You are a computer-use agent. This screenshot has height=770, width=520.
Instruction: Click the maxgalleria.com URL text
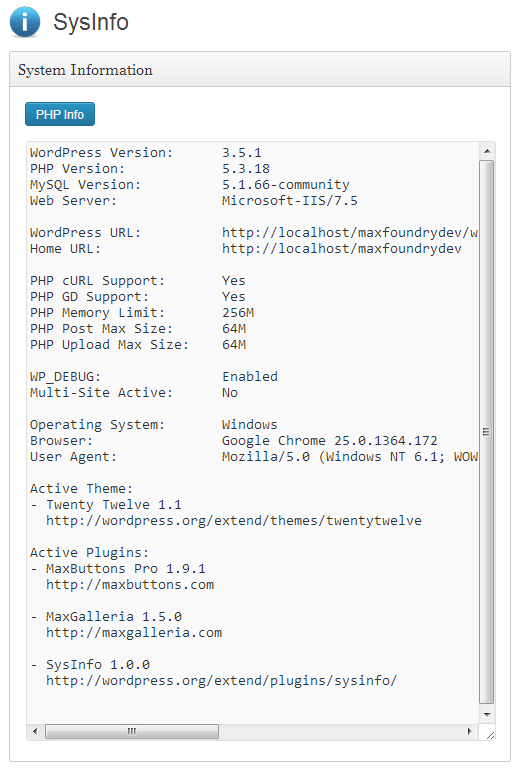tap(134, 632)
